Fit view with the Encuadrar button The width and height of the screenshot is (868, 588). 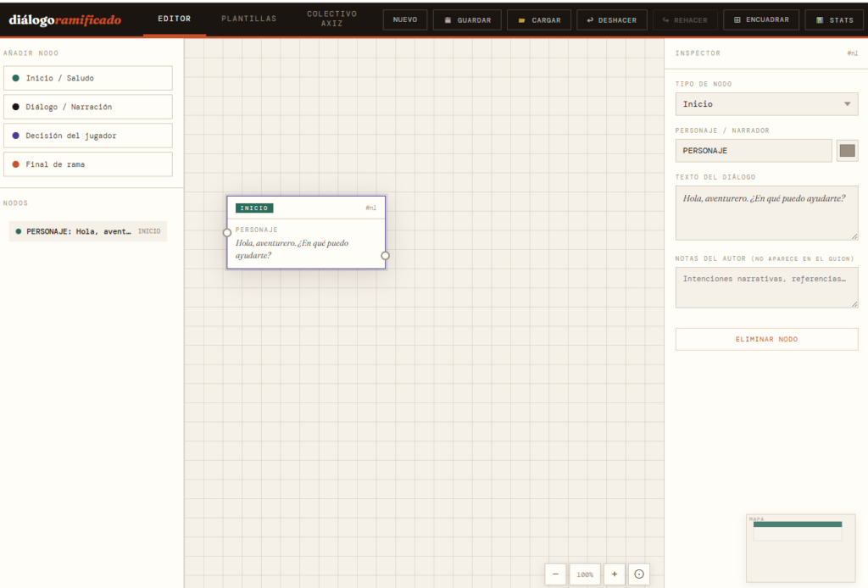[x=760, y=19]
